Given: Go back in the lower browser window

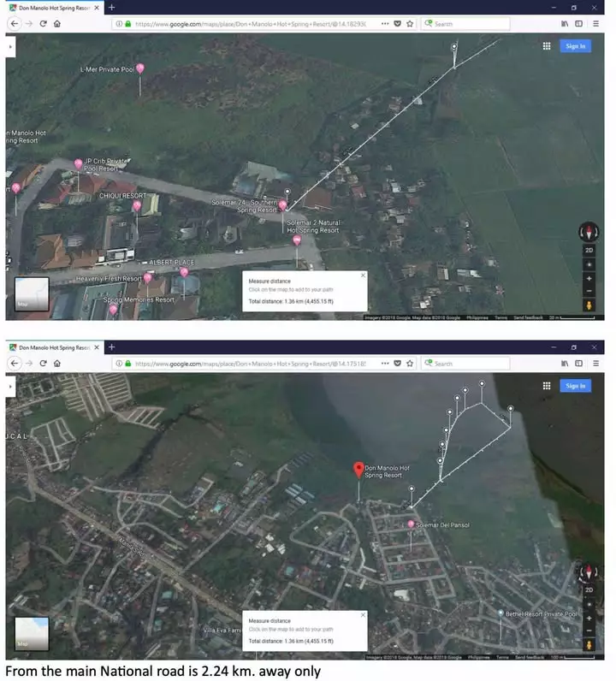Looking at the screenshot, I should 15,363.
